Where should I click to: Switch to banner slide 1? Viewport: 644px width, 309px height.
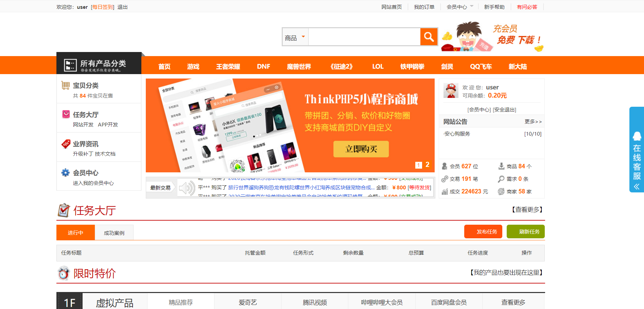[419, 165]
